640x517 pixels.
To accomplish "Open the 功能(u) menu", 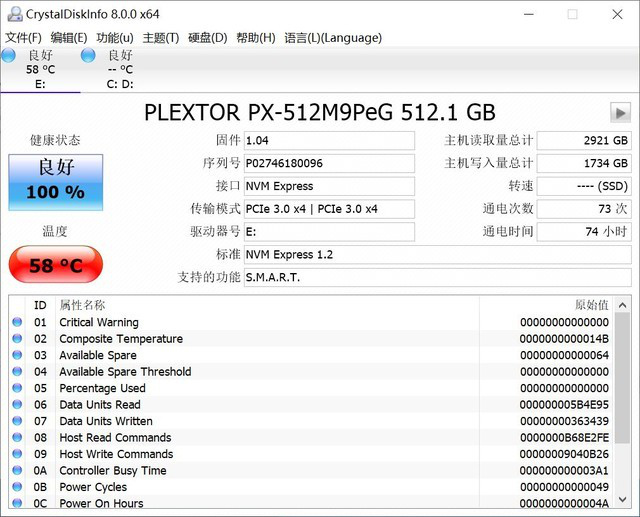I will point(115,38).
